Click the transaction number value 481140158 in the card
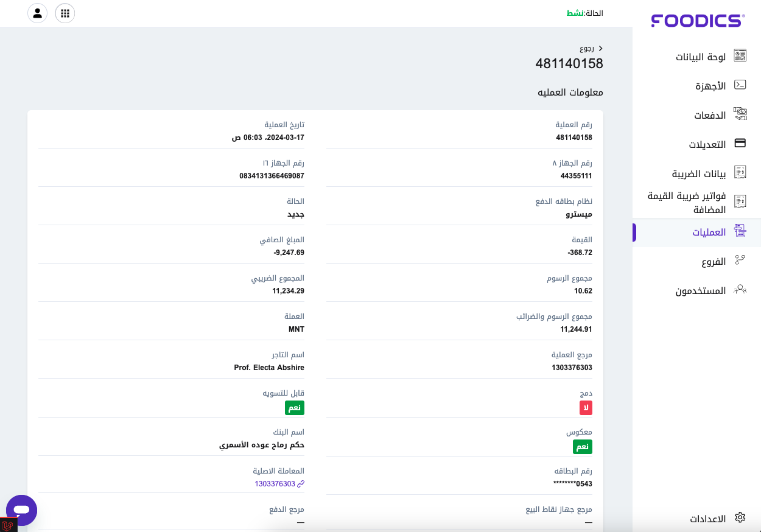Viewport: 761px width, 532px height. [574, 138]
